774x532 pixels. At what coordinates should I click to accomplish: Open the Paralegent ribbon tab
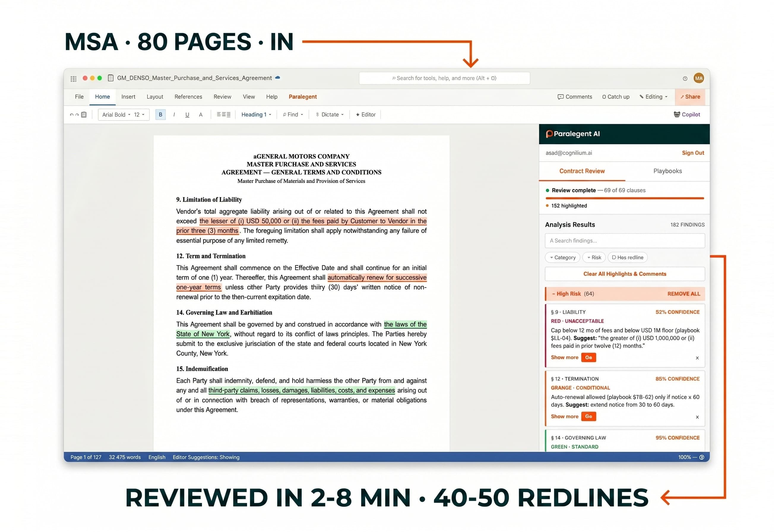[x=303, y=97]
